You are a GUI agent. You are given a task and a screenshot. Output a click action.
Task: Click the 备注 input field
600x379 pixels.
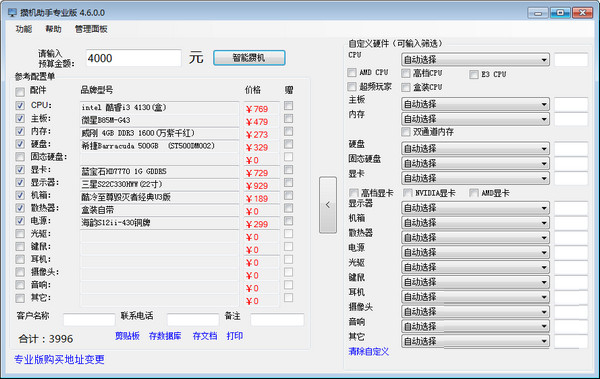coord(277,319)
